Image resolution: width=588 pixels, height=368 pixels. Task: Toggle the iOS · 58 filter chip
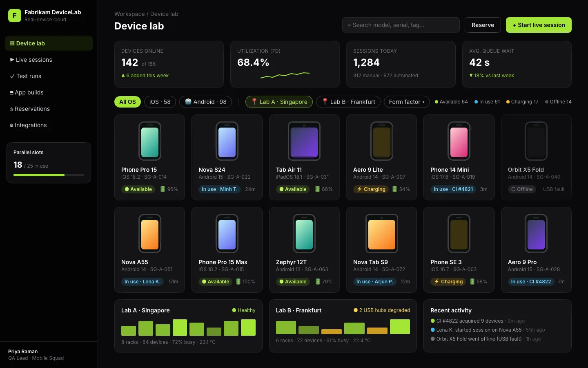(x=160, y=102)
